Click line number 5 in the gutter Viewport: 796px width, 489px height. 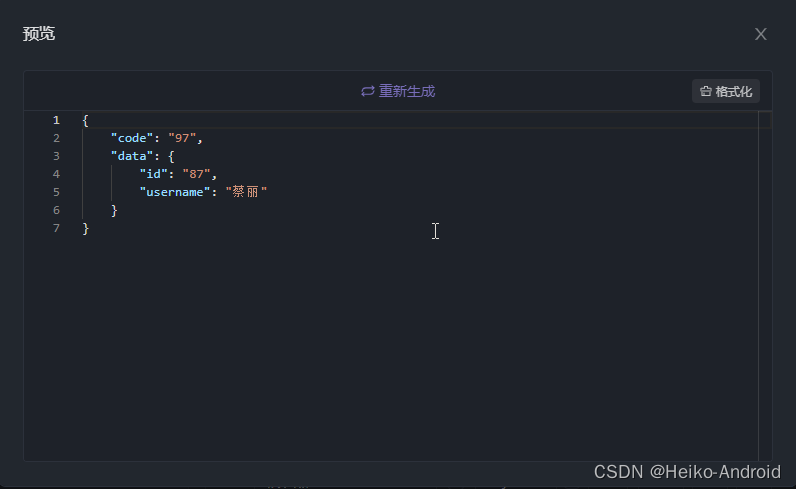56,192
